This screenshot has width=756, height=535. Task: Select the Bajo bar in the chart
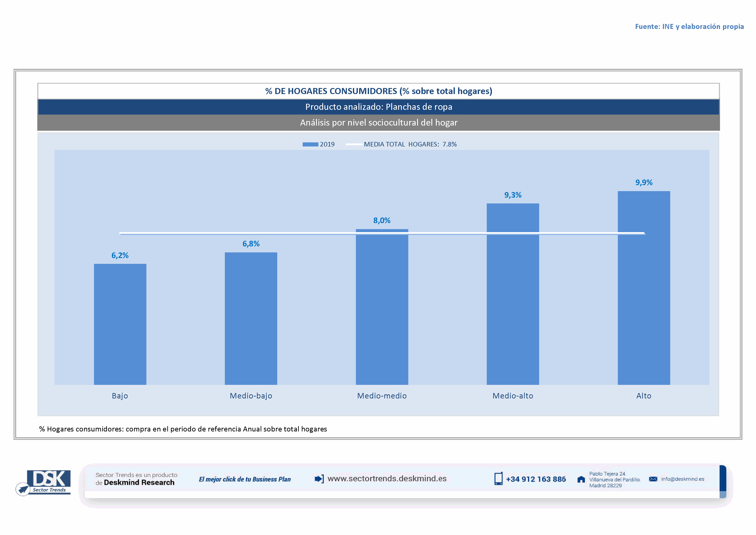click(x=120, y=324)
